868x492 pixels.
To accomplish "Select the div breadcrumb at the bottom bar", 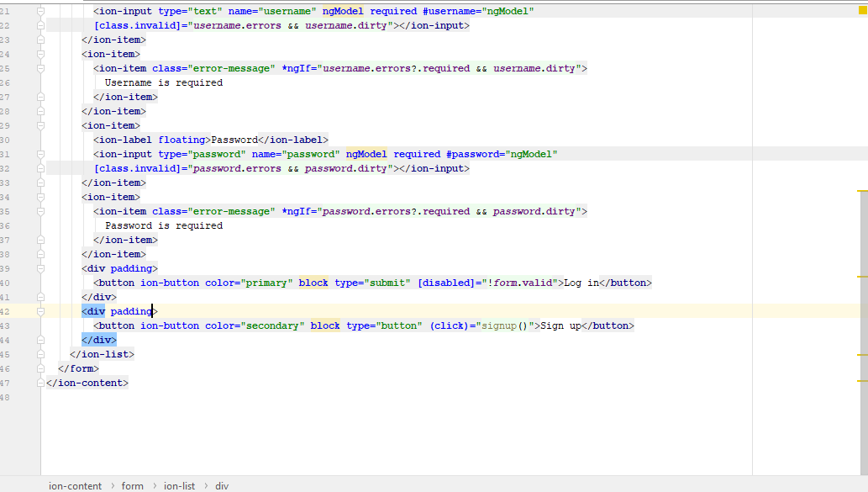I will 221,486.
